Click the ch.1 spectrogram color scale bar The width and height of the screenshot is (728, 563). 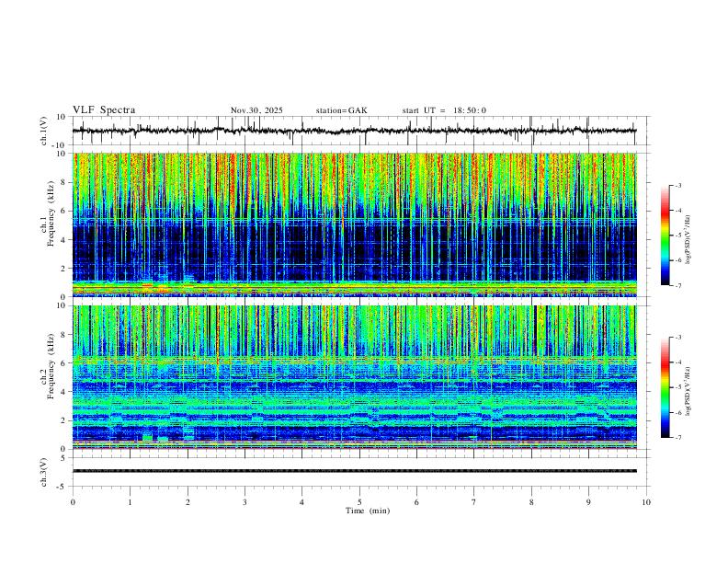(665, 236)
